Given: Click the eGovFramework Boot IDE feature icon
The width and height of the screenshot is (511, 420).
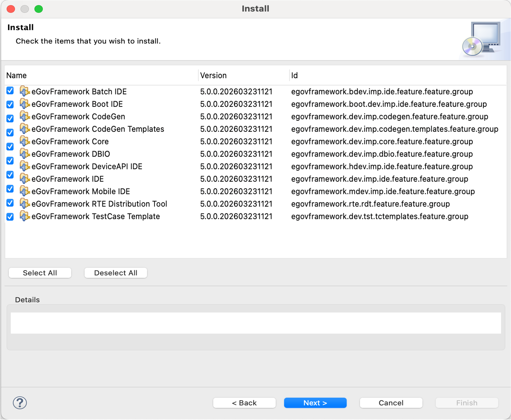Looking at the screenshot, I should [24, 104].
